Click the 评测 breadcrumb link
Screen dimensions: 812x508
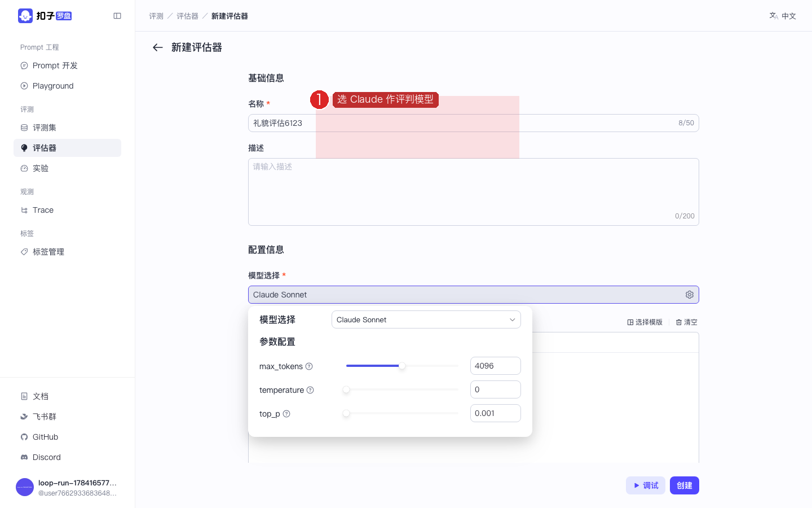pos(156,16)
